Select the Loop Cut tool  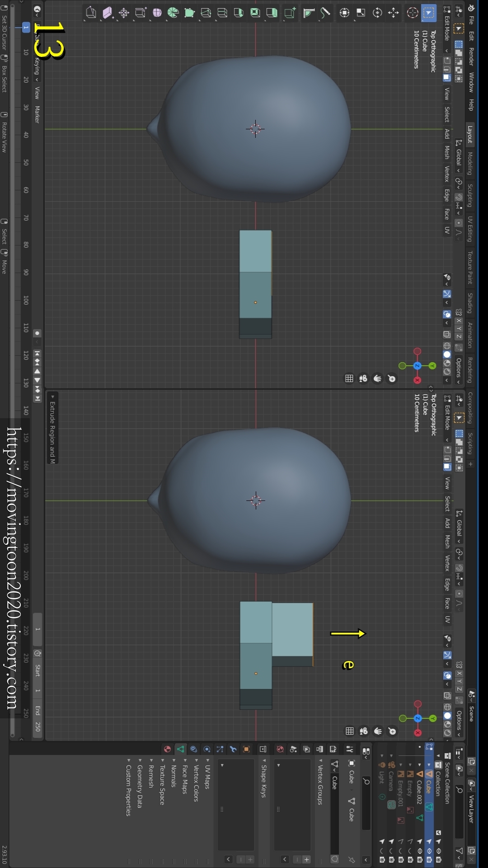tap(222, 13)
